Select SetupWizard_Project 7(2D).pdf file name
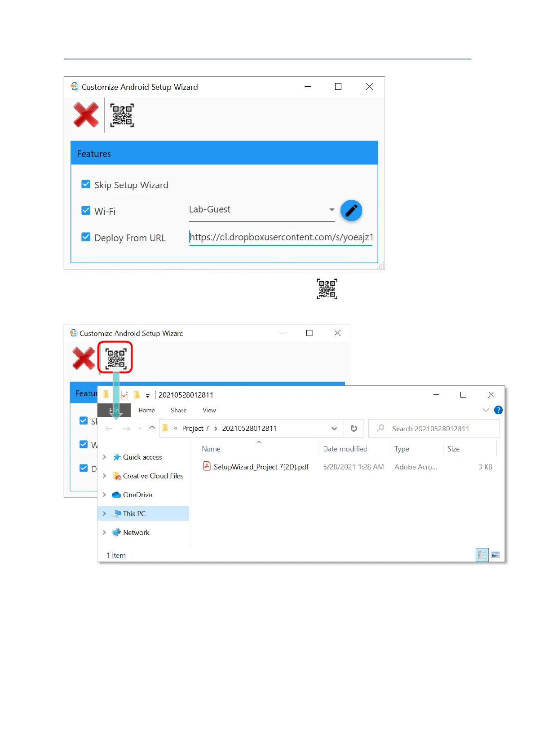Viewport: 535px width, 756px height. 261,467
